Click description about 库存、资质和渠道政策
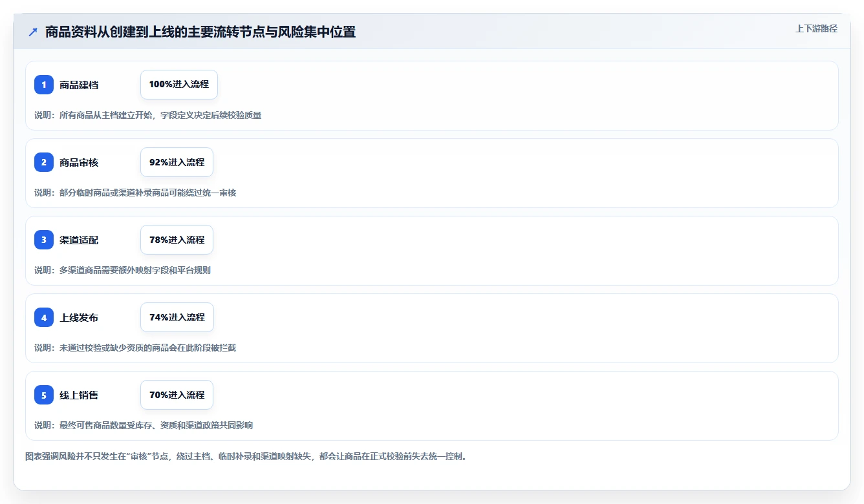 tap(144, 425)
